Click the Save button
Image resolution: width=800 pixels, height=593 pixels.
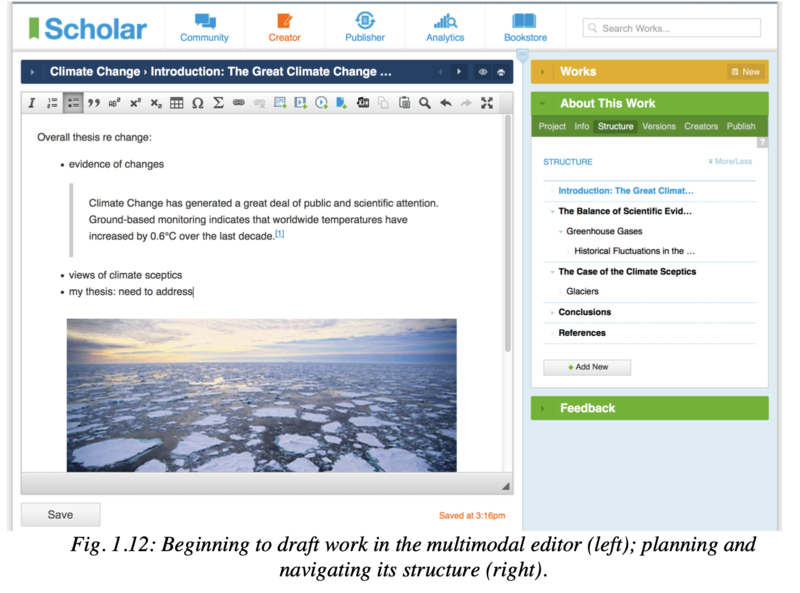click(x=60, y=515)
